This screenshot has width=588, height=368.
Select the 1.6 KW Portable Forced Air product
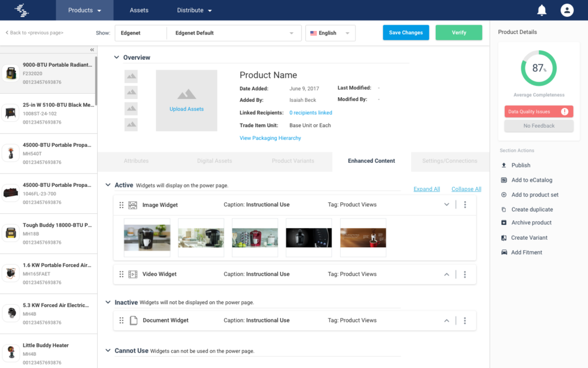pos(48,274)
